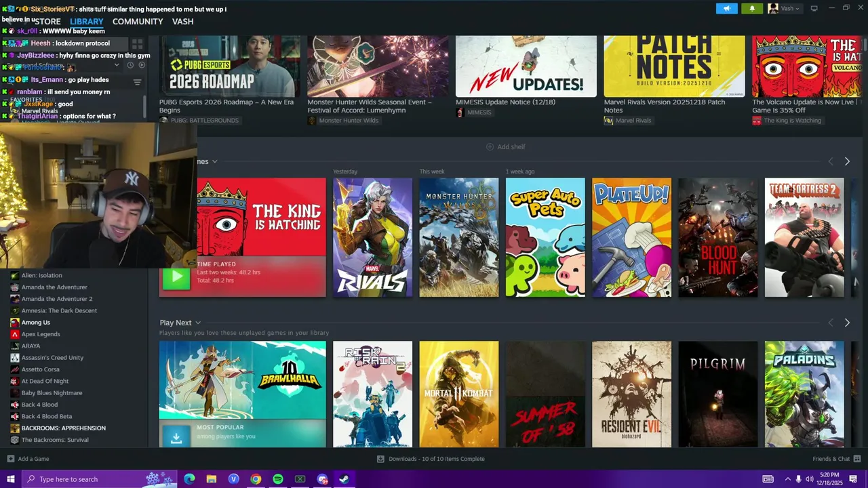Open Steam from the Windows taskbar
This screenshot has height=488, width=868.
(x=344, y=479)
